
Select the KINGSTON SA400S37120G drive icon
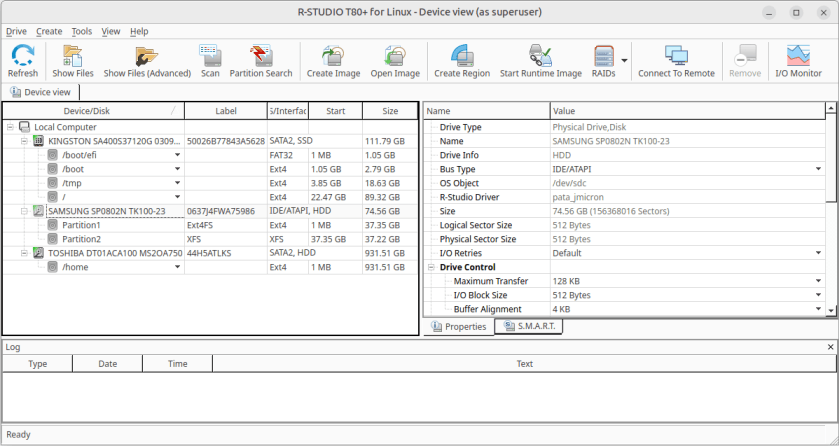coord(39,141)
